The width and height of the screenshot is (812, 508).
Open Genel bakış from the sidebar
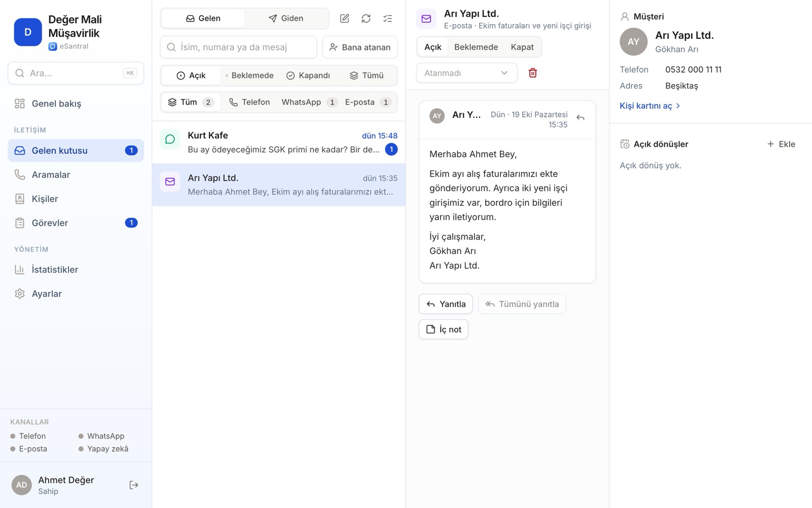(76, 104)
